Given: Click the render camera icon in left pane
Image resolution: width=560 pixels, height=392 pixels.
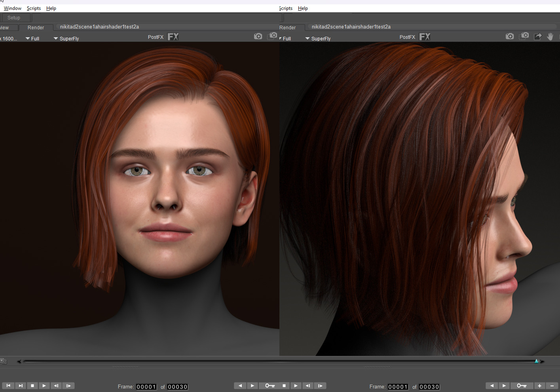Looking at the screenshot, I should [258, 36].
